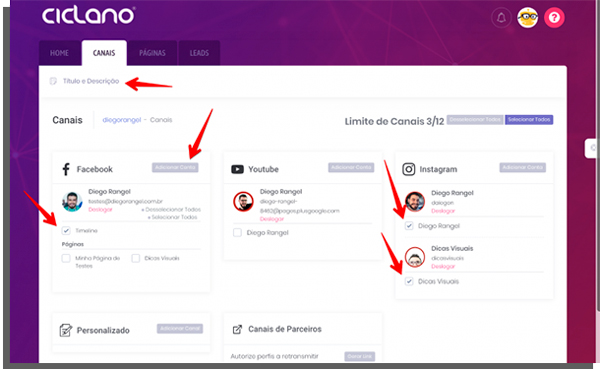Click the diegorangel breadcrumb link

point(122,120)
